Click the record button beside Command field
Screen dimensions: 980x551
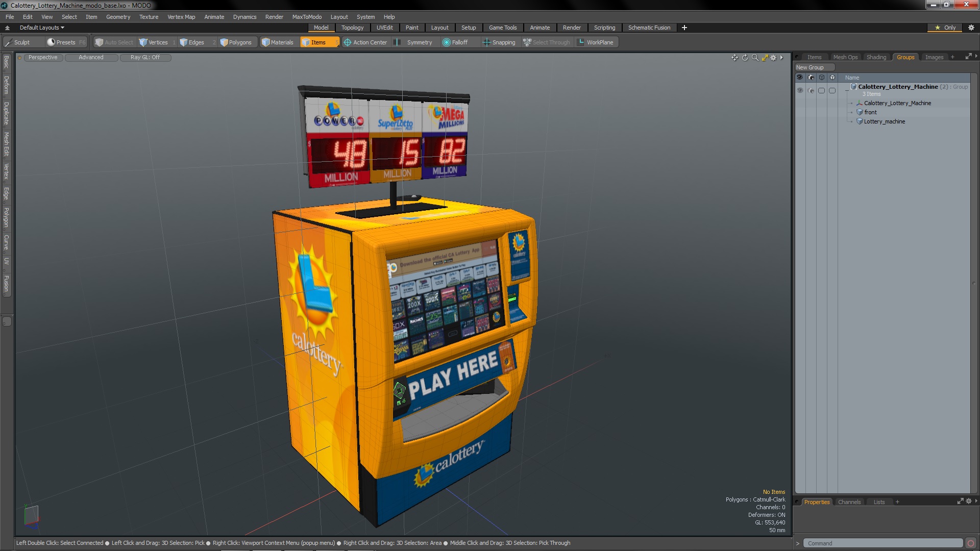click(x=971, y=543)
